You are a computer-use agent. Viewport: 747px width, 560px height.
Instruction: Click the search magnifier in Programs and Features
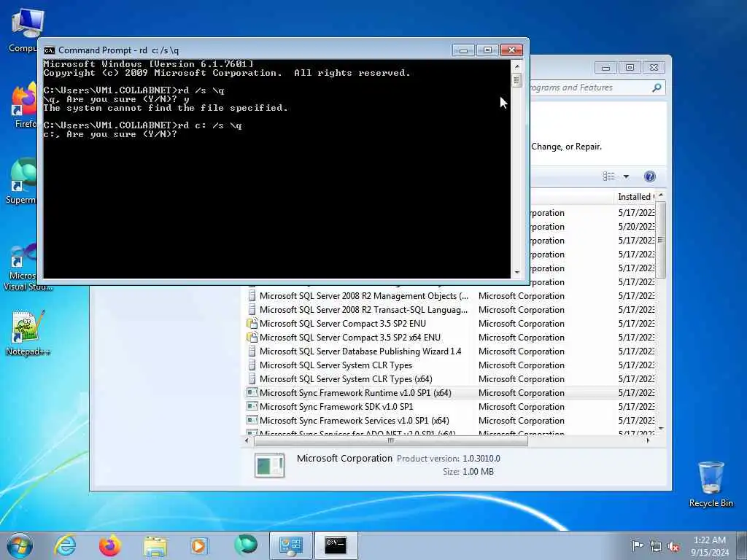point(657,87)
